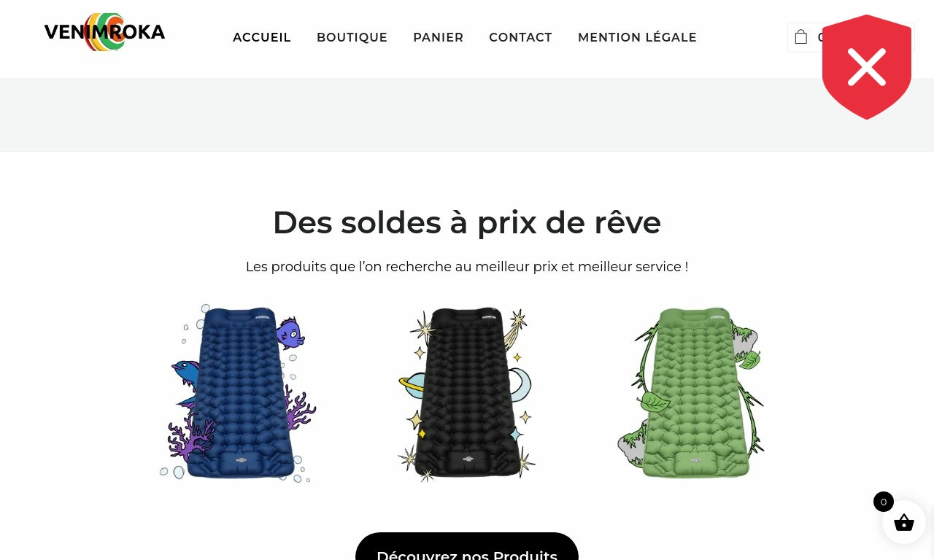Viewport: 934px width, 560px height.
Task: Click the large green leaf on green mattress
Action: [x=655, y=402]
